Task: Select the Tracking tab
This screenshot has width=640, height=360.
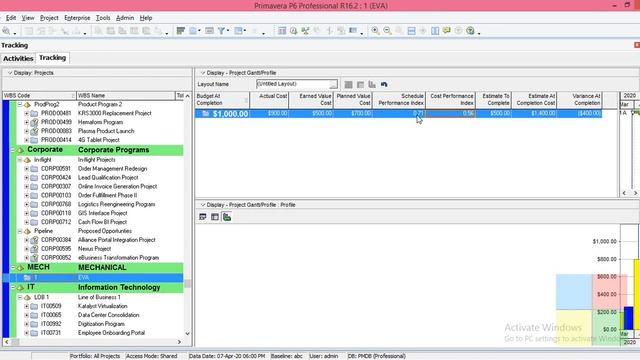Action: (52, 58)
